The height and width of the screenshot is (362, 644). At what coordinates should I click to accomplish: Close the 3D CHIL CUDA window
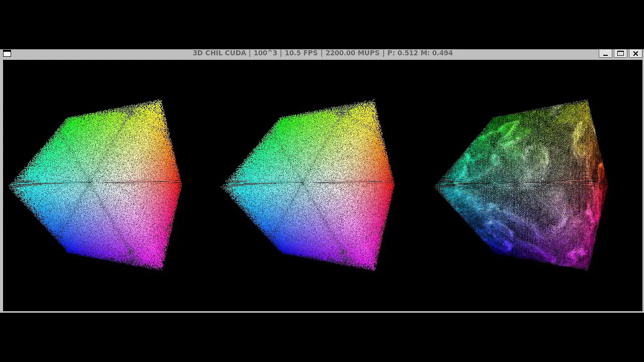point(635,53)
